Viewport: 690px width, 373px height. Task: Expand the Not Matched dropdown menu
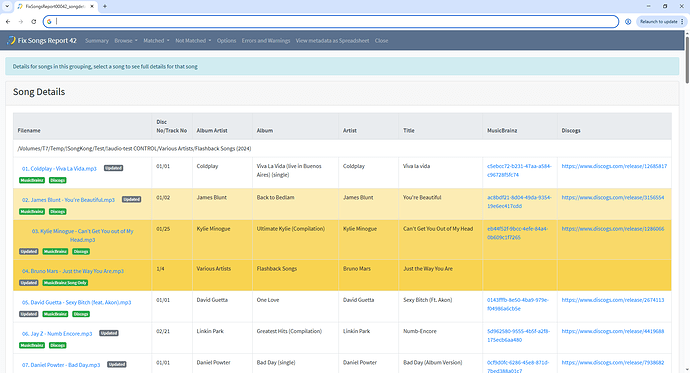pos(193,40)
